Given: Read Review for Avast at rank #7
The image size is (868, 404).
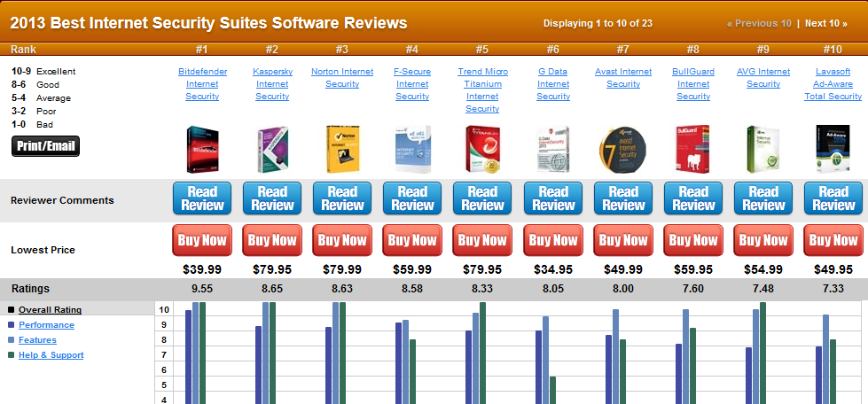Looking at the screenshot, I should [623, 198].
